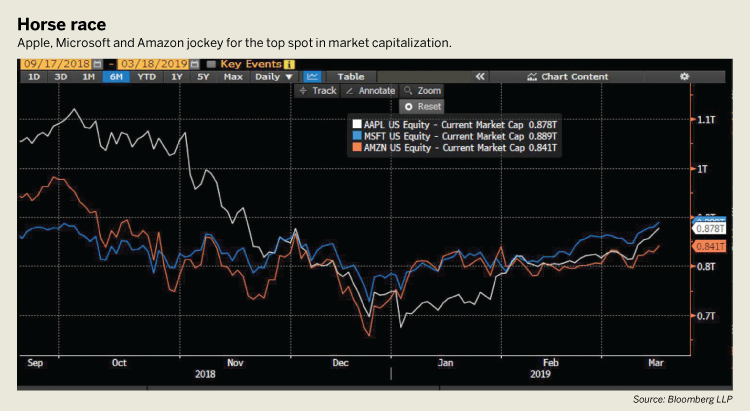Screen dimensions: 750x411
Task: Open the Chart Content panel
Action: [x=567, y=77]
